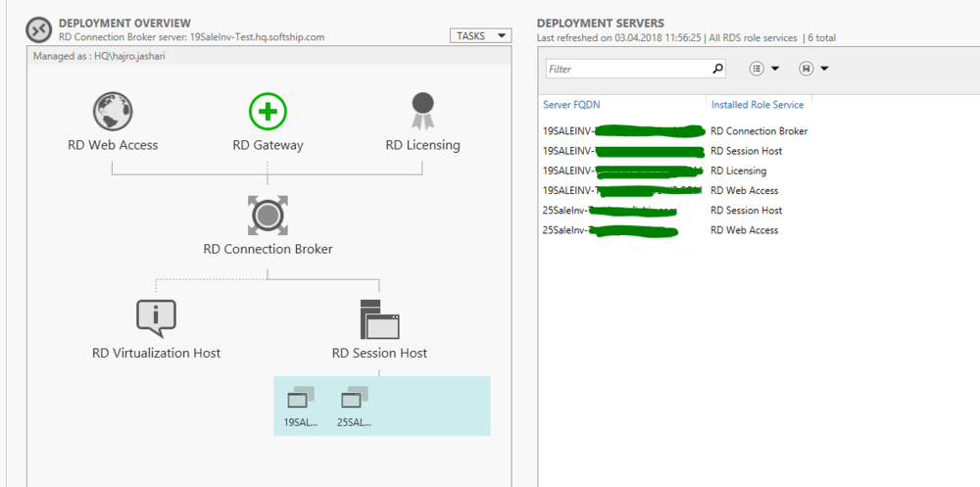Add RD Gateway via green plus icon
Screen dimensions: 980x487
click(268, 112)
